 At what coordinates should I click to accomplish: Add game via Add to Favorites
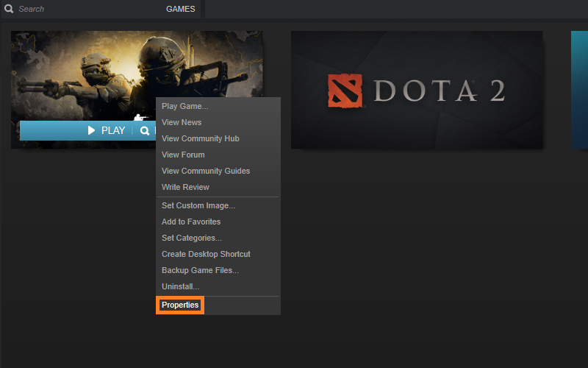pos(191,222)
